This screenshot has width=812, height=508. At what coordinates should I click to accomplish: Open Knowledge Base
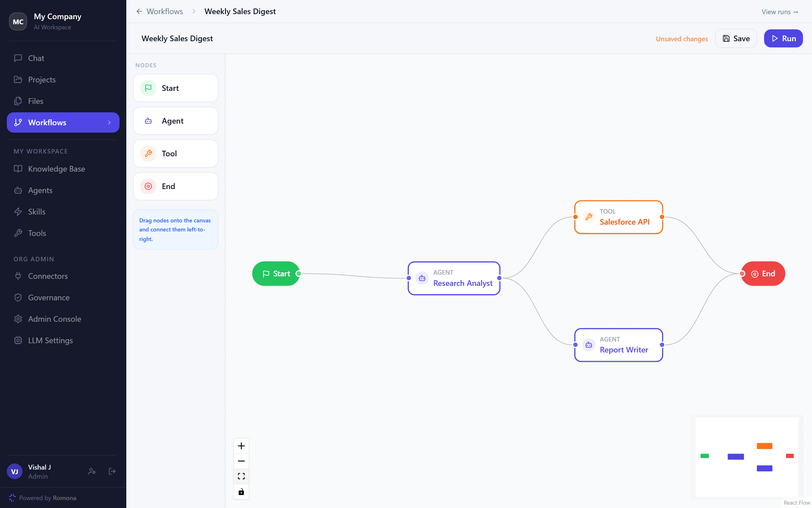pos(63,169)
